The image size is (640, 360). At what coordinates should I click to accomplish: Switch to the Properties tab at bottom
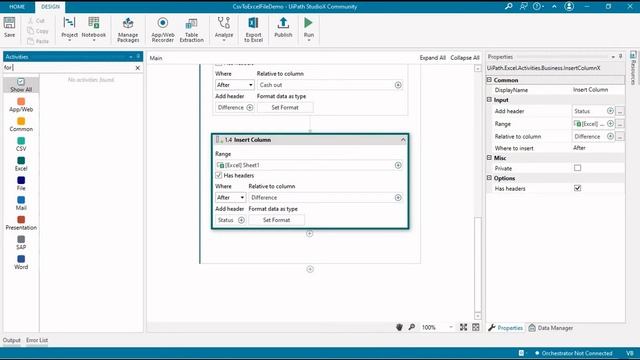click(x=505, y=328)
